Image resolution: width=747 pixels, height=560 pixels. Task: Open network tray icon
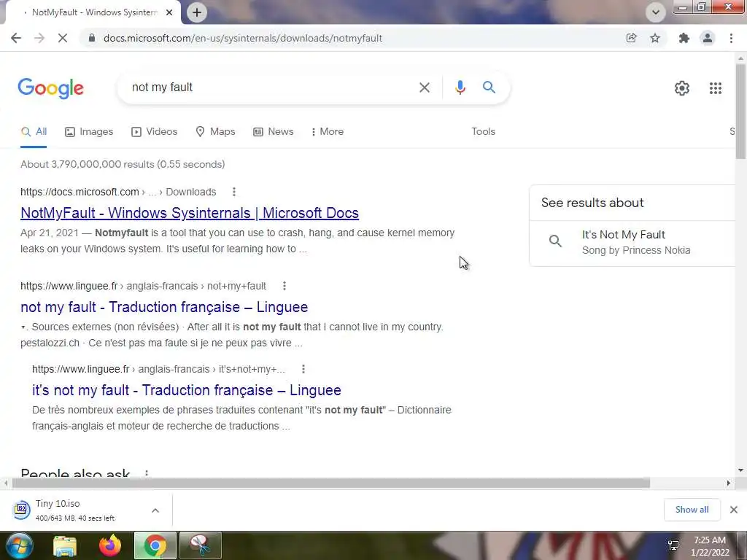click(673, 545)
